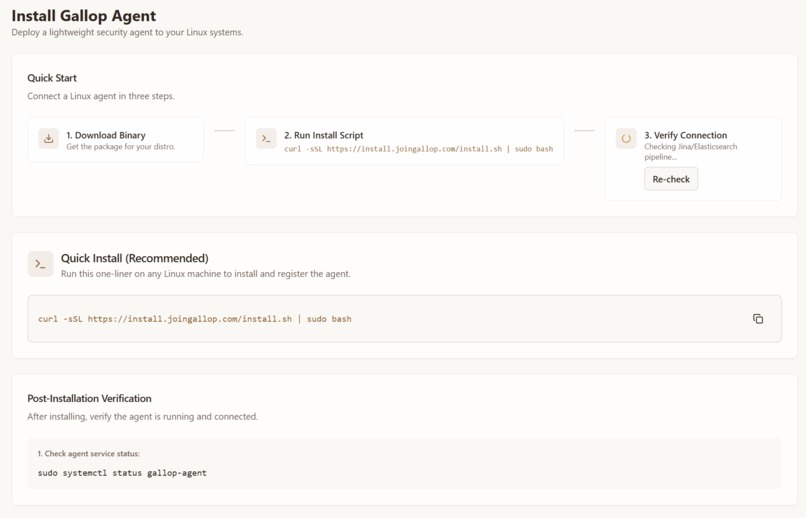
Task: Click the sudo systemctl status gallop-agent command
Action: coord(122,473)
